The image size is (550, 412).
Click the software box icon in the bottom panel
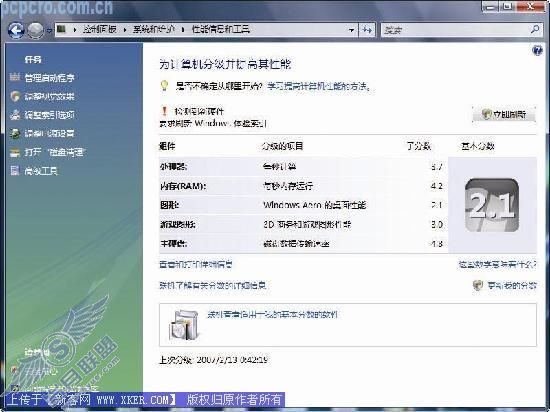pos(184,325)
